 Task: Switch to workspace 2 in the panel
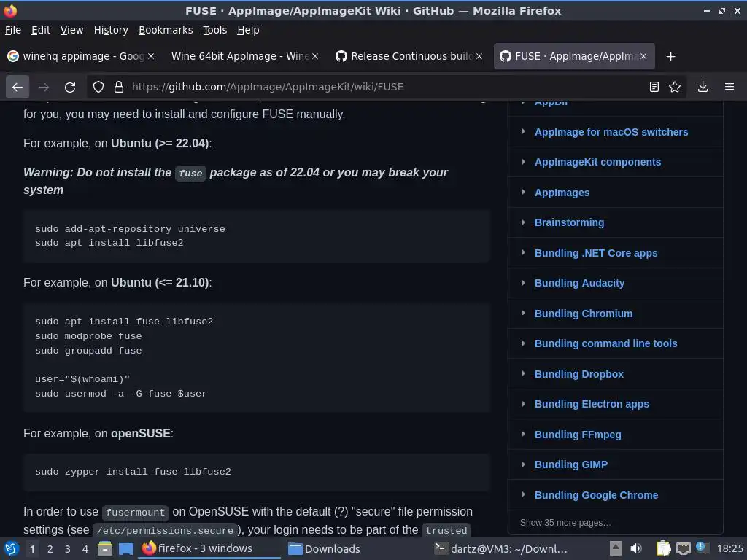point(50,549)
